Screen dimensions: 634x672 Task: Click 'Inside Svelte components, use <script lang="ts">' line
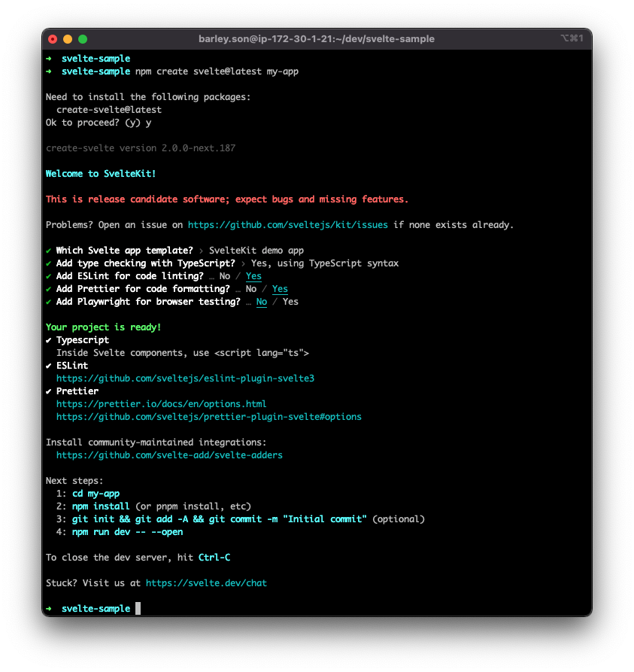coord(183,353)
